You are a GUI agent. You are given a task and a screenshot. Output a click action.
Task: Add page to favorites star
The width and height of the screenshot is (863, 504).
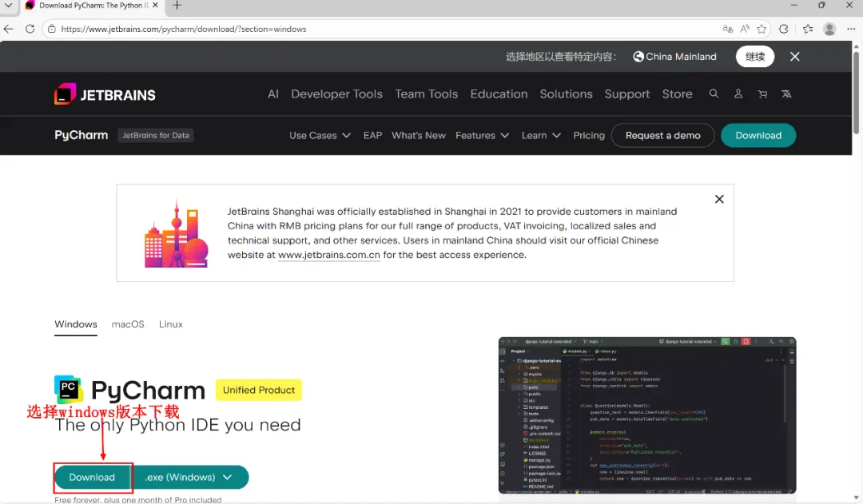(762, 29)
